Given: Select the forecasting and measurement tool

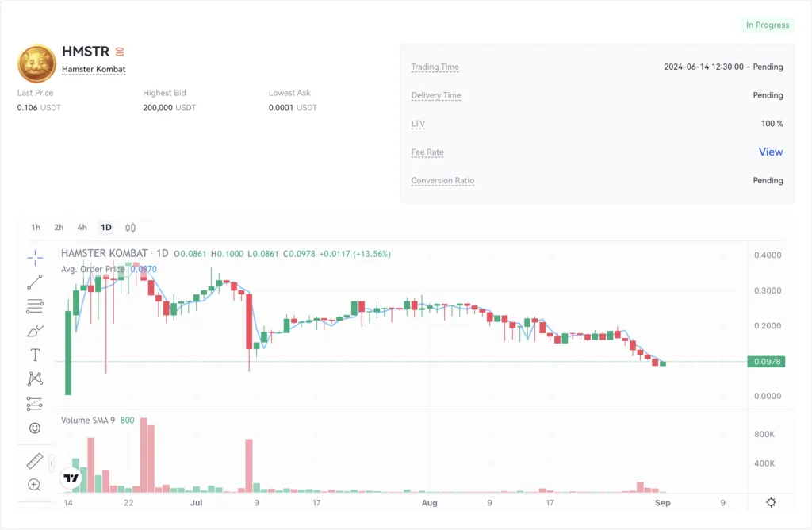Looking at the screenshot, I should 35,404.
